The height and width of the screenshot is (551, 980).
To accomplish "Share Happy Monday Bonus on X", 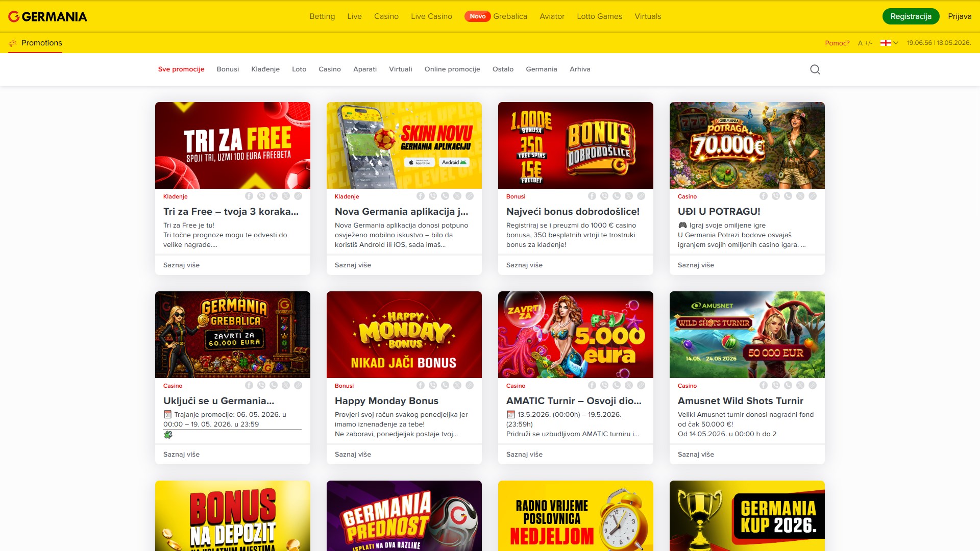I will coord(457,385).
